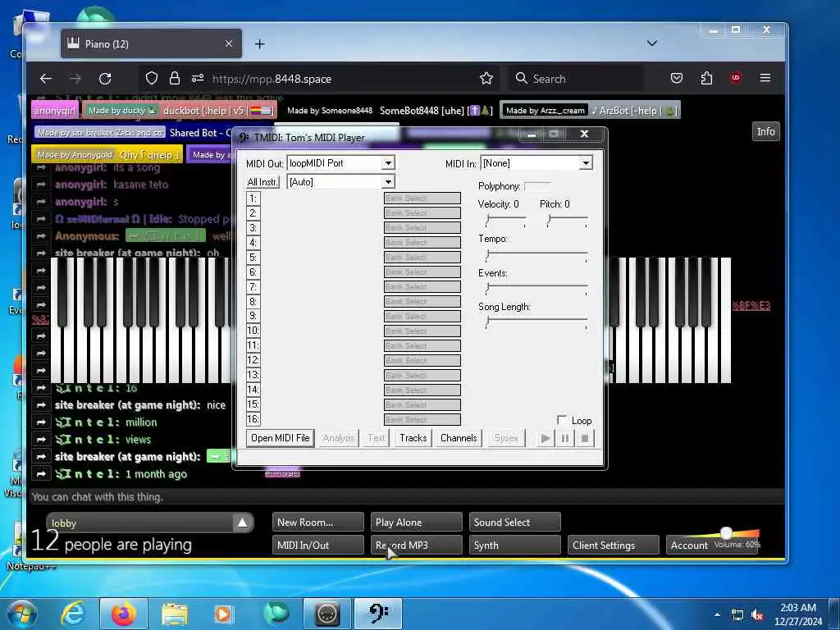Click the Info button
This screenshot has height=630, width=840.
(765, 132)
